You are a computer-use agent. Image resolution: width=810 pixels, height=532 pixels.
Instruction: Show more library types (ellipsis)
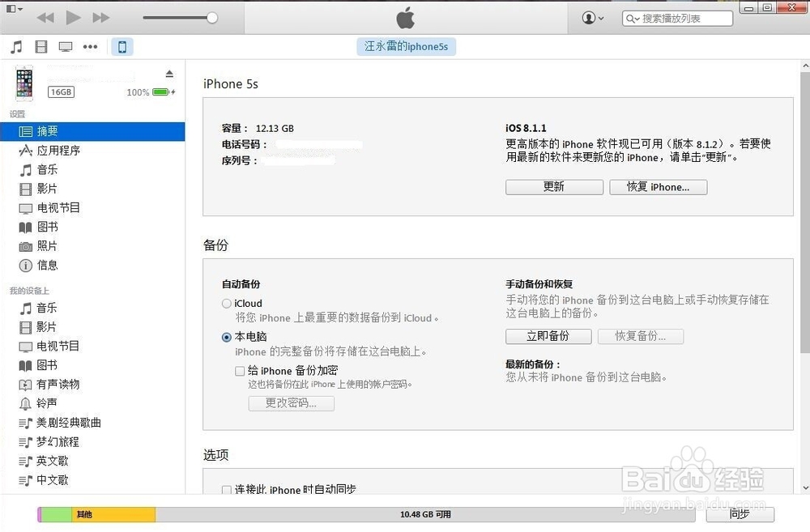click(x=91, y=47)
